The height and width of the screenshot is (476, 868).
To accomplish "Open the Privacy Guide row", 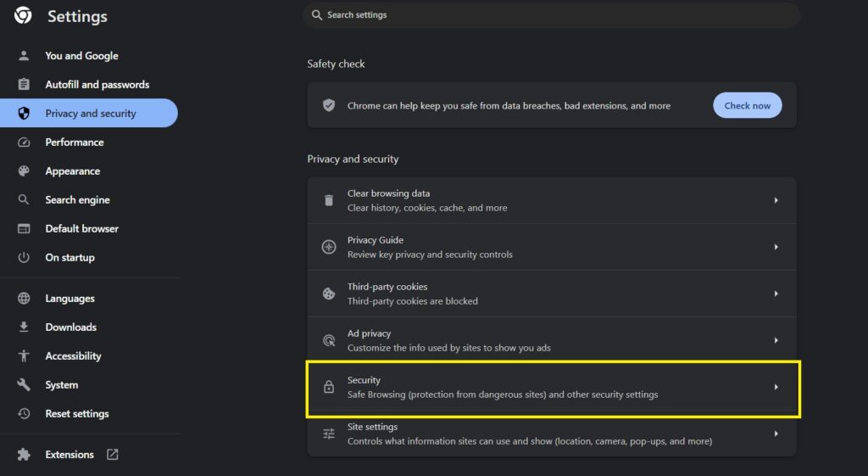I will pos(551,247).
